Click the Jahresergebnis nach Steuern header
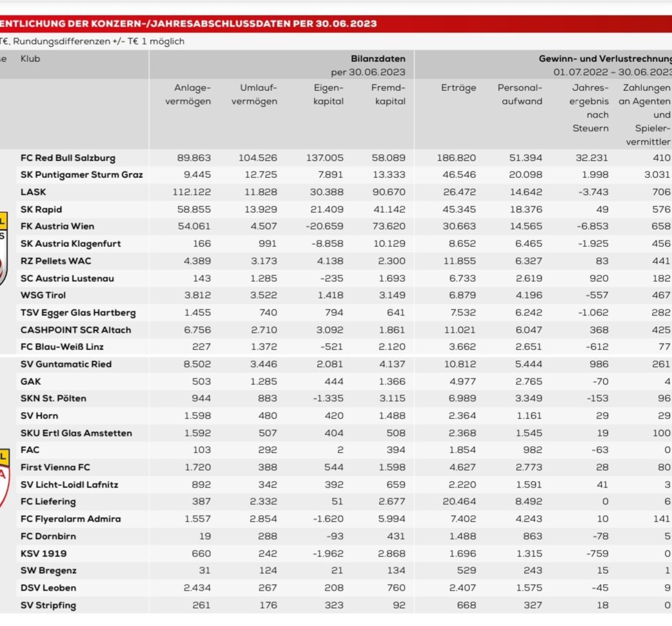Viewport: 672px width, 626px height. pos(590,108)
